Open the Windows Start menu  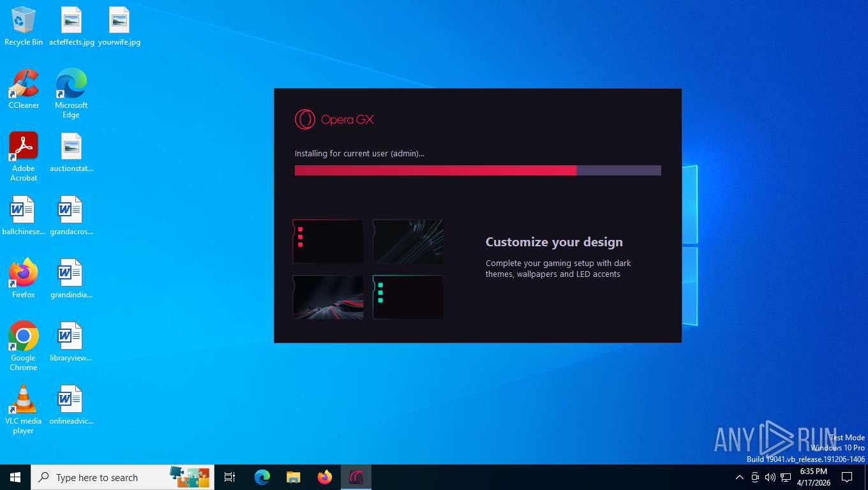[x=15, y=477]
